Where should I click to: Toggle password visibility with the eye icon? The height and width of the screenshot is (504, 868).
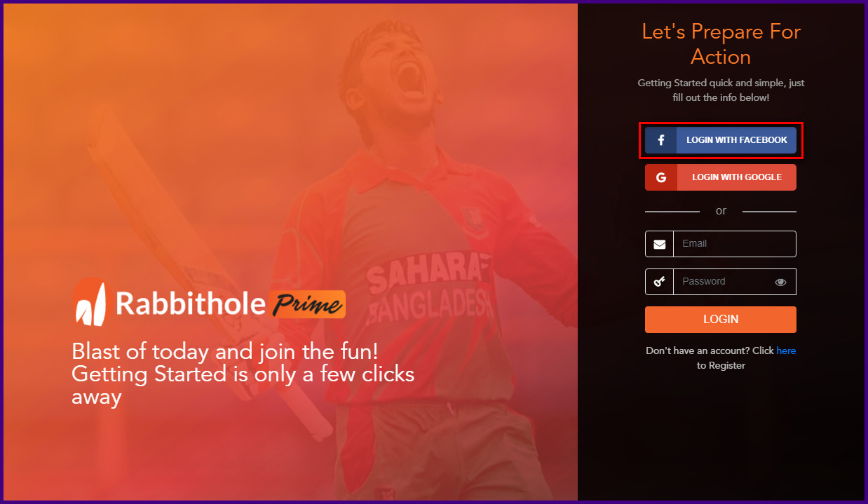(x=781, y=282)
